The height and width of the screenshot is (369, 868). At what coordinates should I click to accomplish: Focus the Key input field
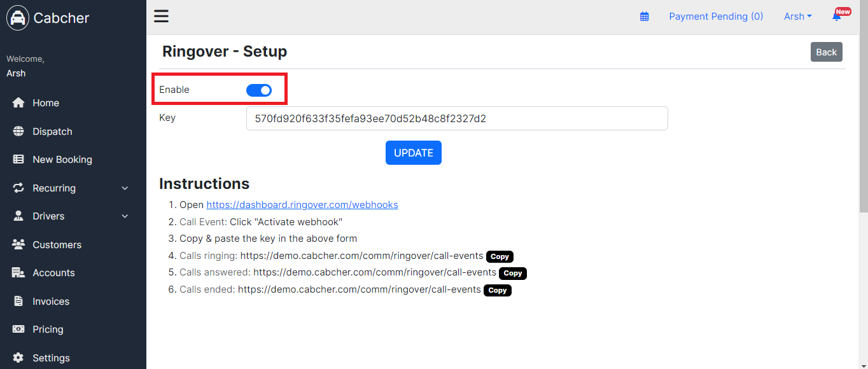point(457,118)
